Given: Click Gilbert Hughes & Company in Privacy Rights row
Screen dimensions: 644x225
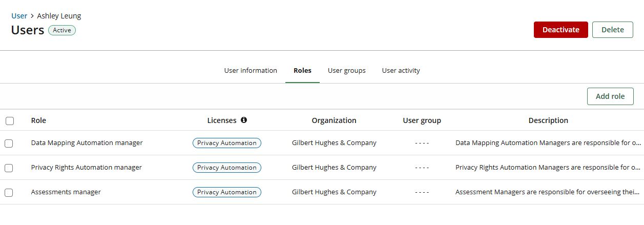Looking at the screenshot, I should [334, 168].
